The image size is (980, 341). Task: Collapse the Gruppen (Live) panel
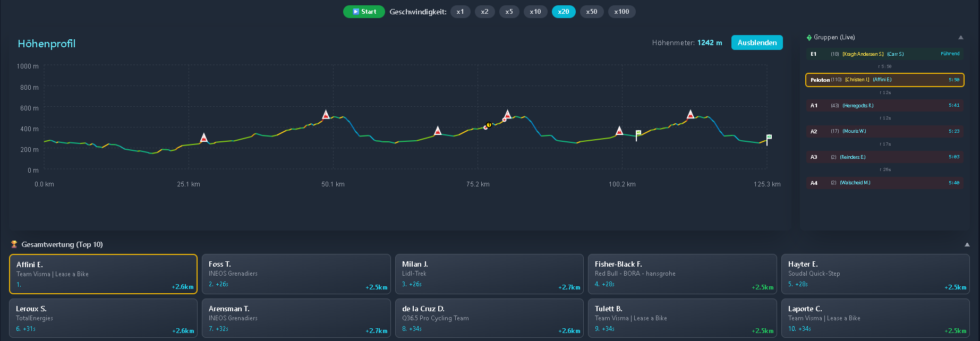pos(960,37)
